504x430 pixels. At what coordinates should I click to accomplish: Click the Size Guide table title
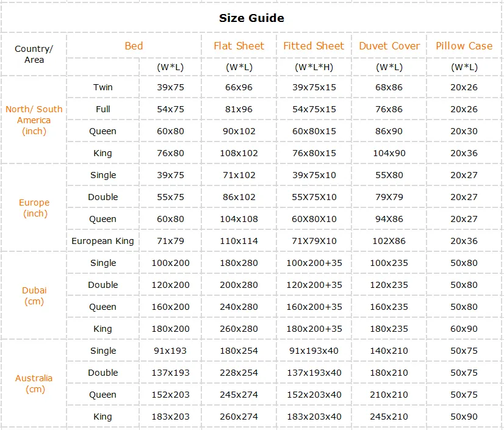(251, 18)
